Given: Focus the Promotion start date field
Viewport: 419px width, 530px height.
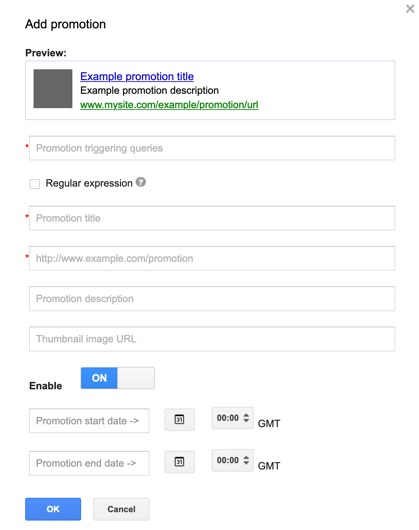Looking at the screenshot, I should [89, 420].
